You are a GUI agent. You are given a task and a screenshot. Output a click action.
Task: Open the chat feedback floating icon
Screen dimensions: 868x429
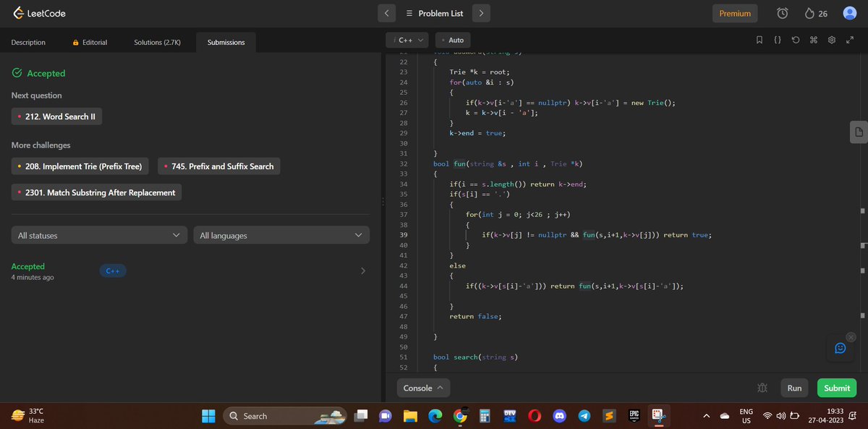click(x=840, y=348)
